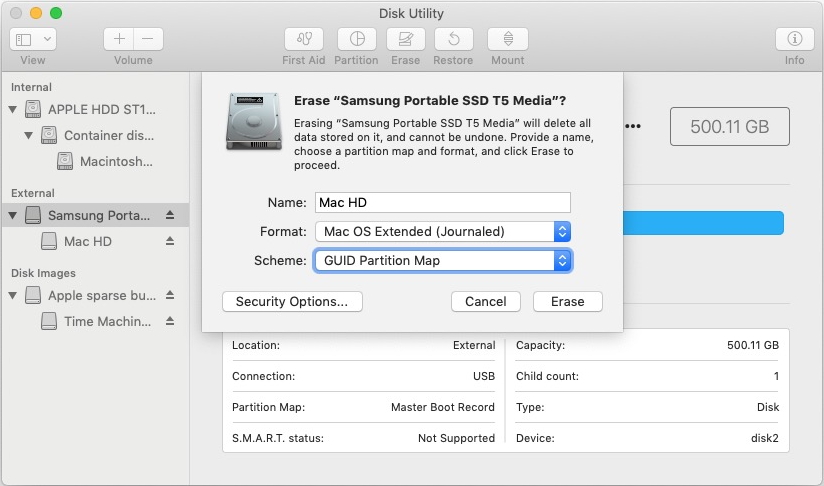Collapse the Apple sparse bundle triangle

[x=13, y=295]
